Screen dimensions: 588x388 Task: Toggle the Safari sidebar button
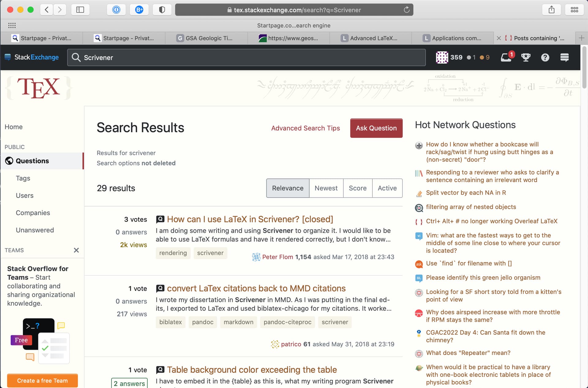80,10
